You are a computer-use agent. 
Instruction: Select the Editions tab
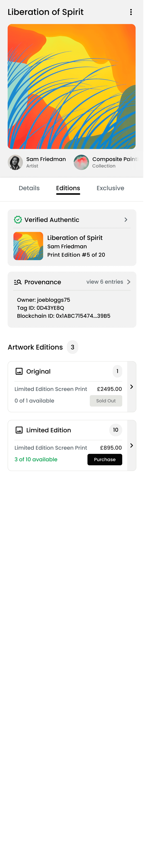tap(68, 188)
